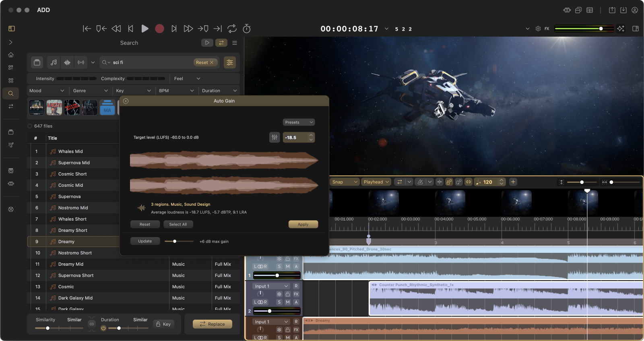Viewport: 644px width, 341px height.
Task: Reset the sci fi search
Action: [204, 62]
